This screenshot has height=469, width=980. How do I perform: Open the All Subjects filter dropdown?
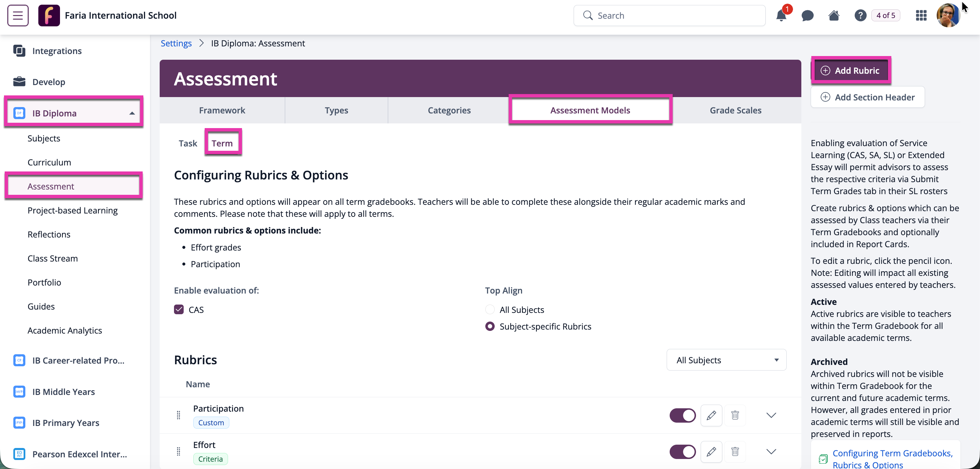pos(726,360)
